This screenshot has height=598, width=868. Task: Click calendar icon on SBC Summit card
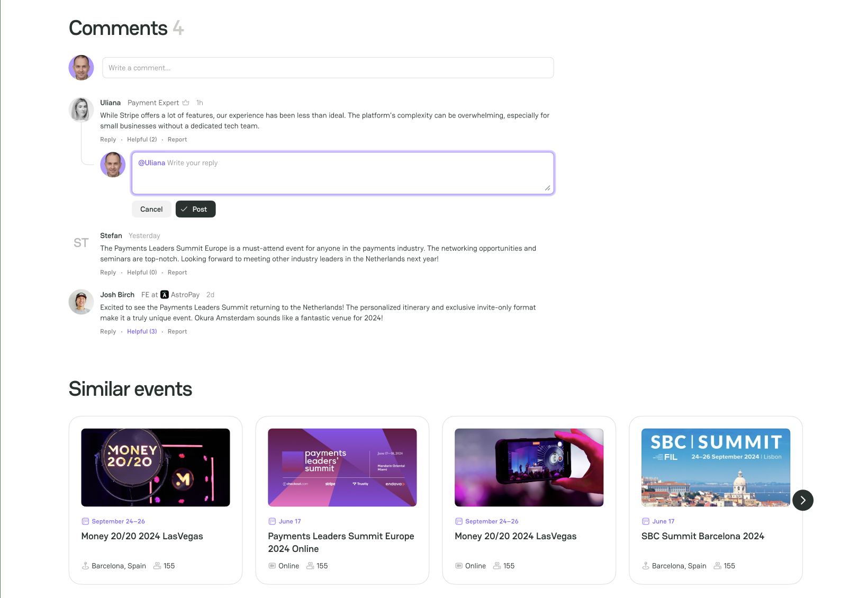[645, 521]
